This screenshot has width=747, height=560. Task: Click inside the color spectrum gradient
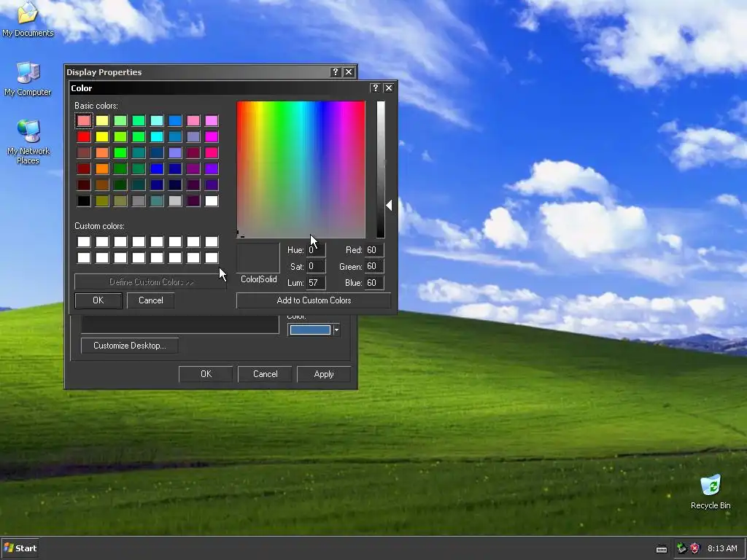click(301, 169)
